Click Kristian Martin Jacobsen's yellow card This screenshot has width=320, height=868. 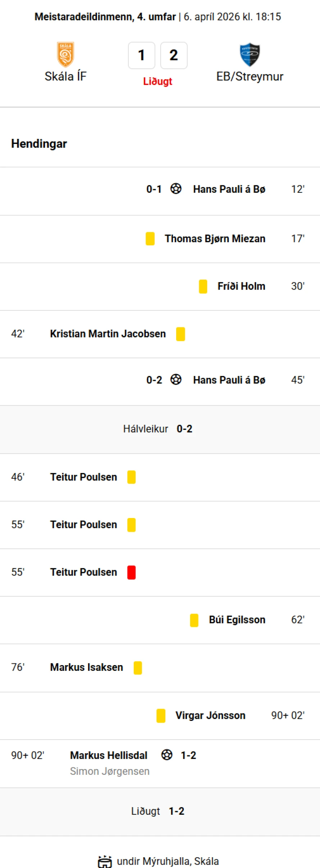coord(180,334)
